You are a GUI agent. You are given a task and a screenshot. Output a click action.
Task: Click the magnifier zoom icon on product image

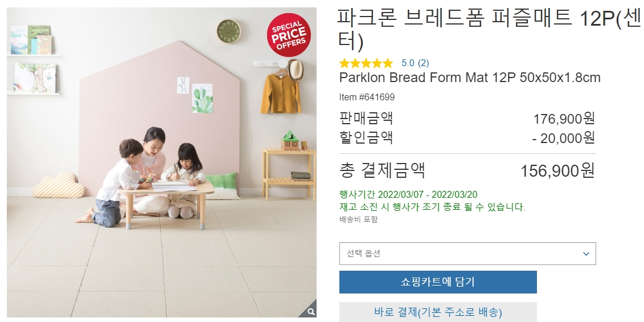click(x=311, y=311)
